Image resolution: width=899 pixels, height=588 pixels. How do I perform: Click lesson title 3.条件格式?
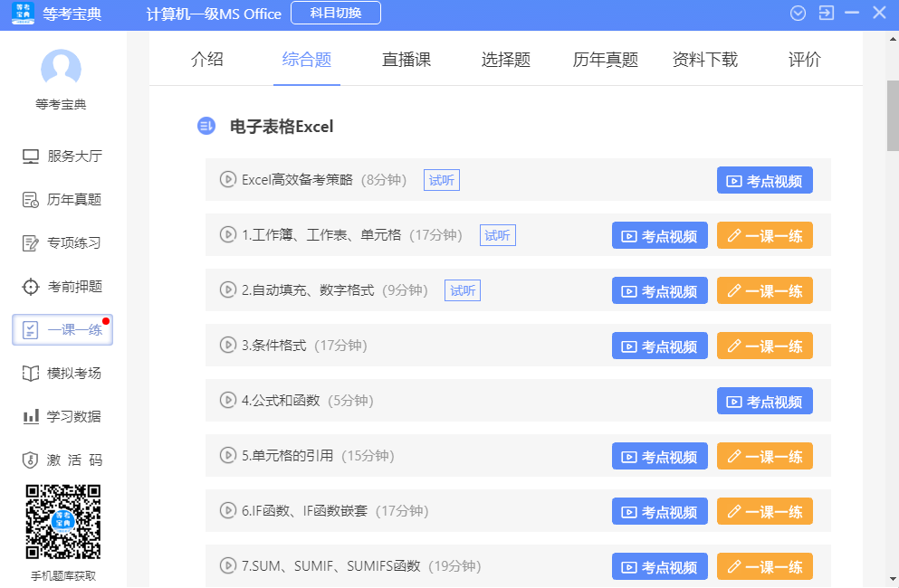click(274, 346)
